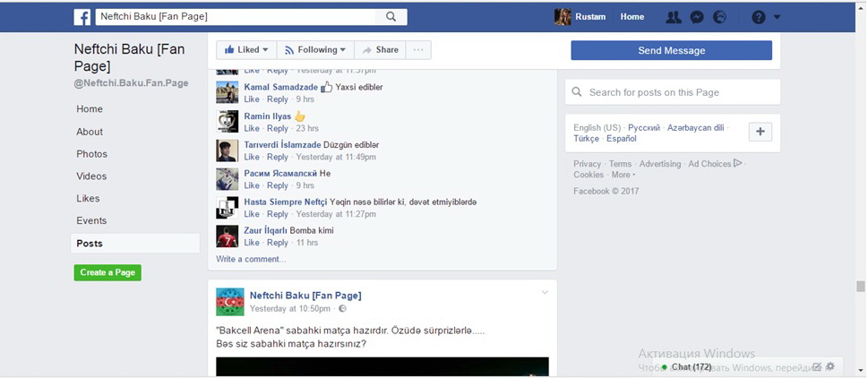Click the Facebook logo icon

click(82, 17)
